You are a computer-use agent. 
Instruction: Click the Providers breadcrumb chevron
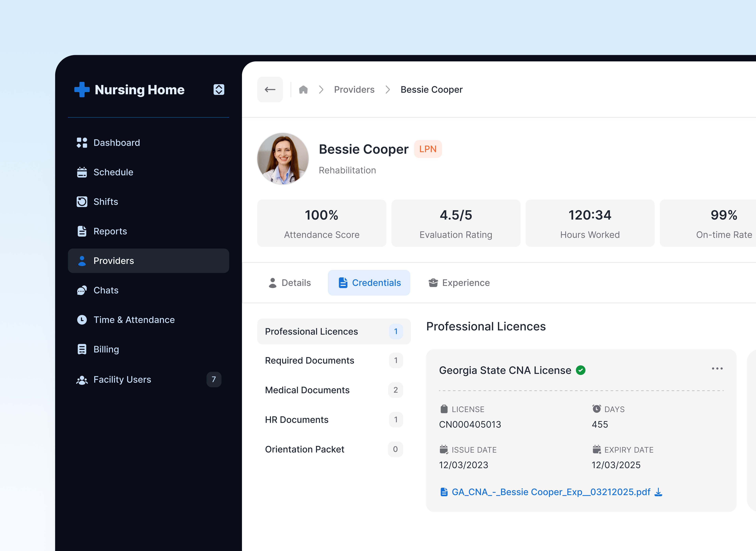388,89
